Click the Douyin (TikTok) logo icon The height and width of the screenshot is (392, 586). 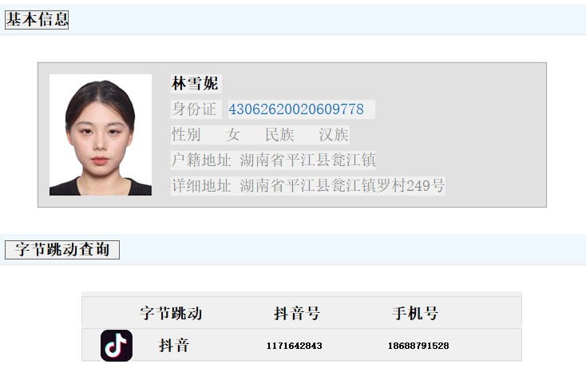[117, 346]
